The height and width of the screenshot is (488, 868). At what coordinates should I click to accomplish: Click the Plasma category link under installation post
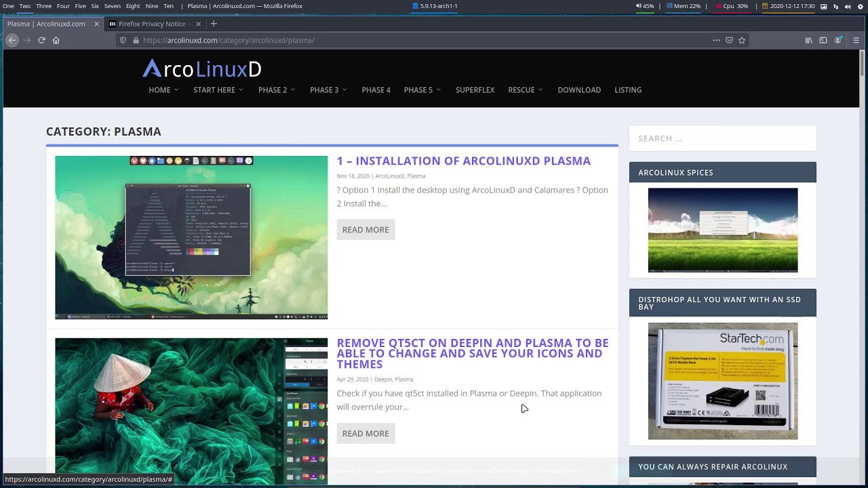tap(416, 176)
